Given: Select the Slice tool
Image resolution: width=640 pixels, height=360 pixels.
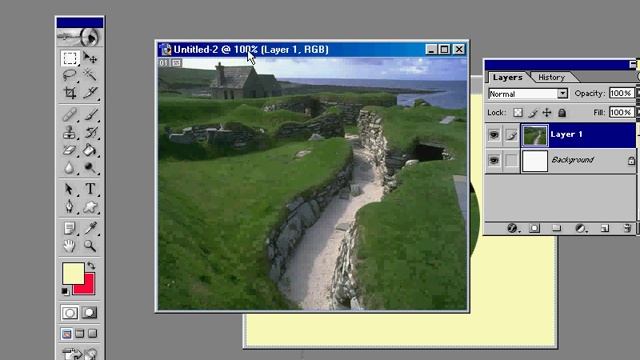Looking at the screenshot, I should (x=90, y=93).
